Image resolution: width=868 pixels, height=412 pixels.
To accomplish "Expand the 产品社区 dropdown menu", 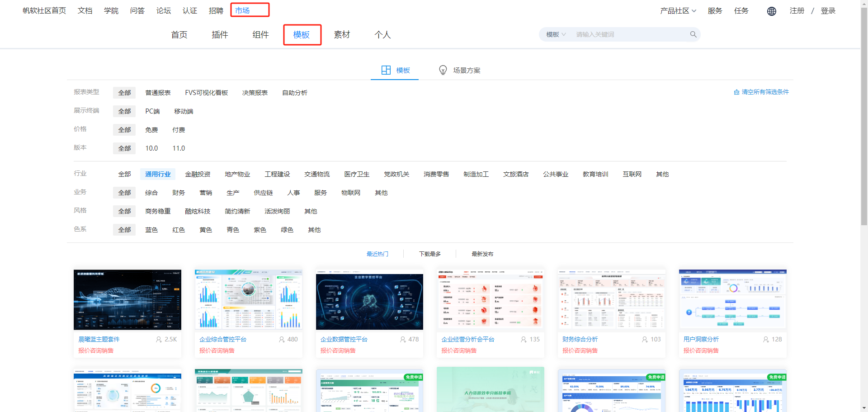I will tap(678, 11).
